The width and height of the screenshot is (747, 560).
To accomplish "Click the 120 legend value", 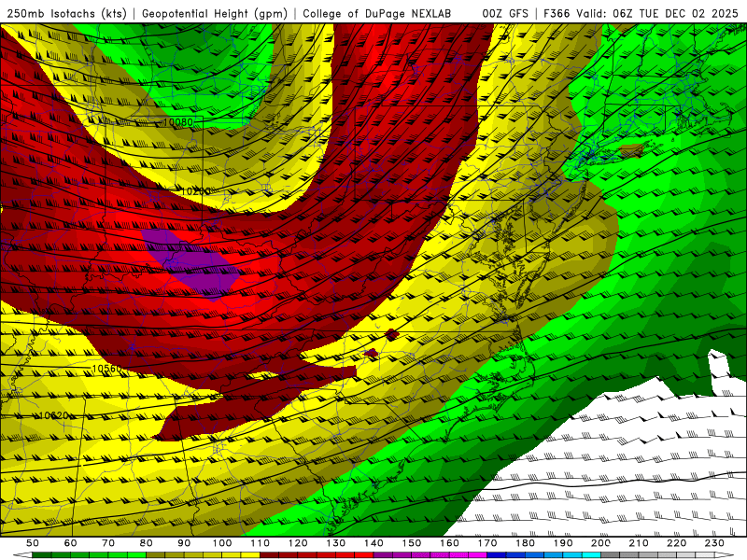I will 298,543.
